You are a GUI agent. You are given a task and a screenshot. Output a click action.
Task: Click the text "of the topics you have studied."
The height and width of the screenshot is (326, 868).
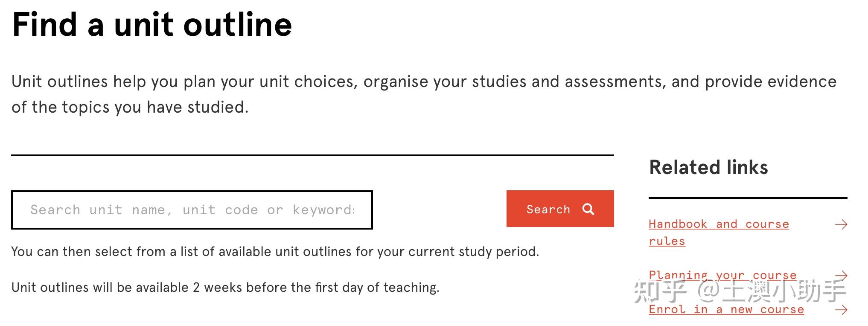click(x=130, y=107)
